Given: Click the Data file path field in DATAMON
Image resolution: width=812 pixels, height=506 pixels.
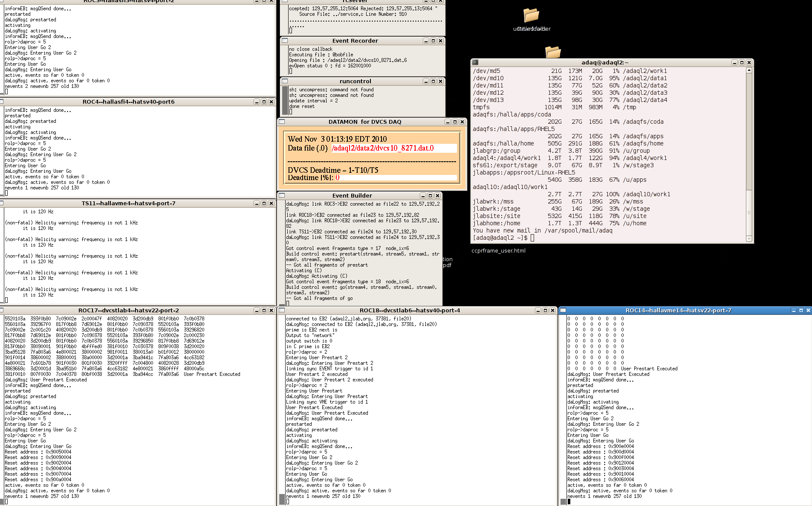Looking at the screenshot, I should (394, 148).
